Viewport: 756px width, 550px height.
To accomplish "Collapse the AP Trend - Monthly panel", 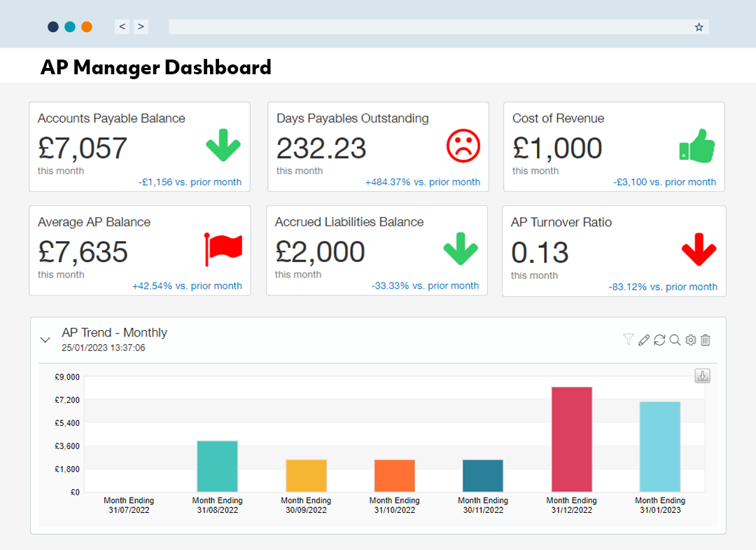I will point(45,340).
